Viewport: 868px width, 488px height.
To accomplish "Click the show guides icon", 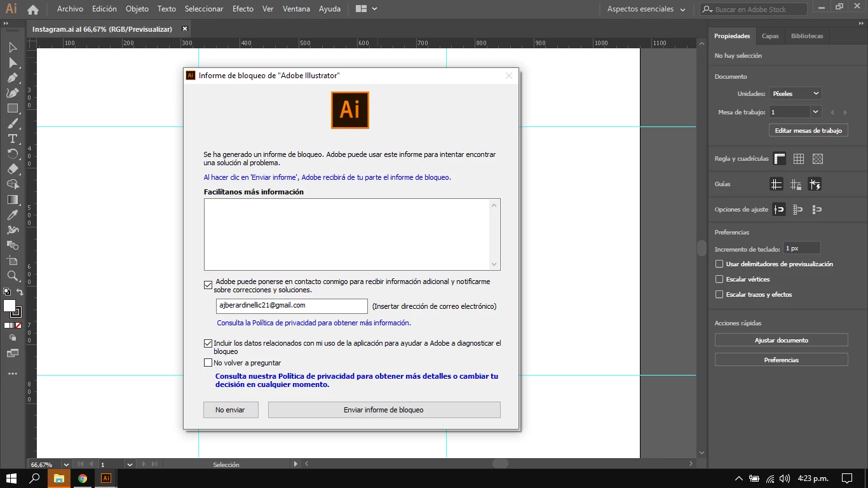I will 776,184.
